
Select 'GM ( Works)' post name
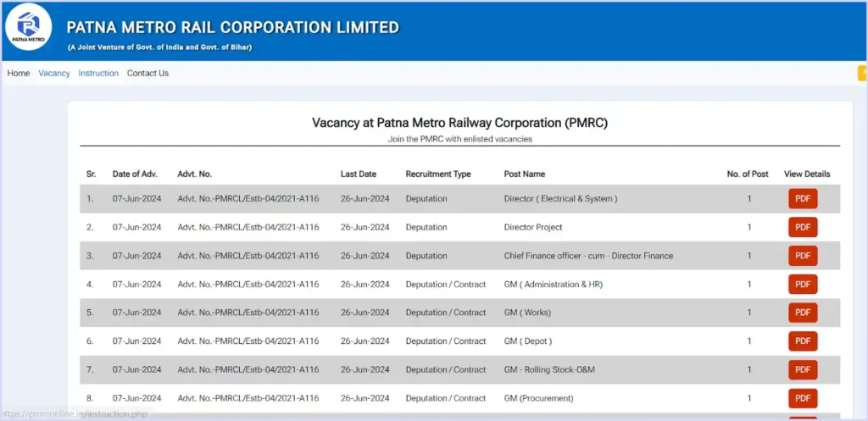527,313
